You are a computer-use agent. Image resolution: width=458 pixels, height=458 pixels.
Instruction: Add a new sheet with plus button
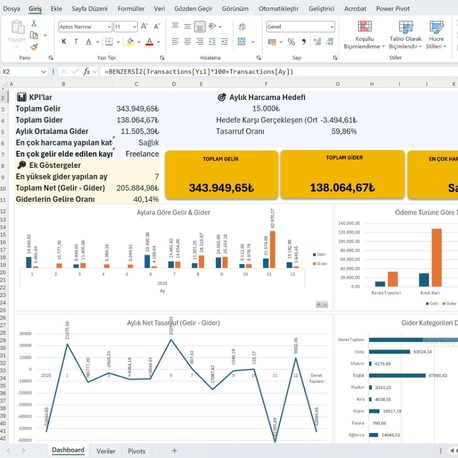pos(174,451)
